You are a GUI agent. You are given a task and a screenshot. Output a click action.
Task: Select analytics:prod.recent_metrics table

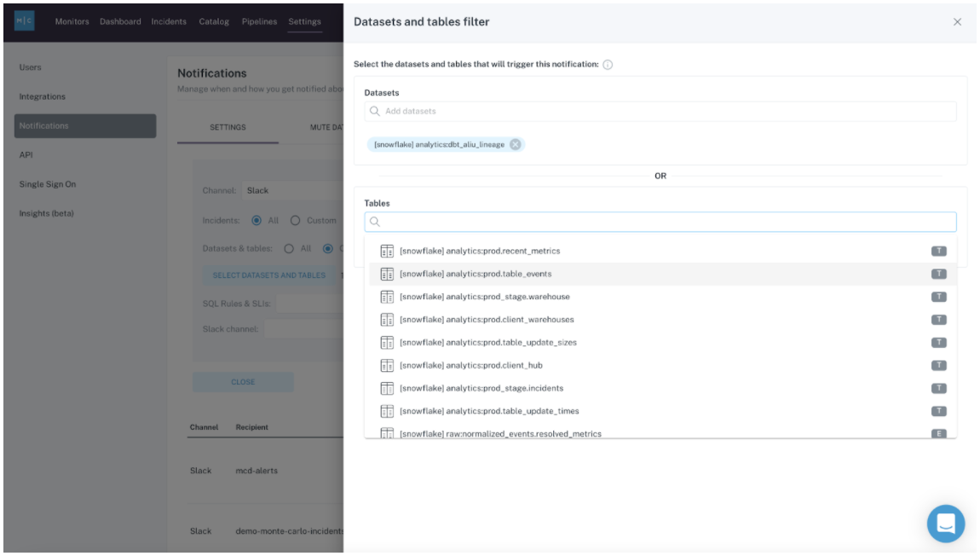[x=662, y=251]
